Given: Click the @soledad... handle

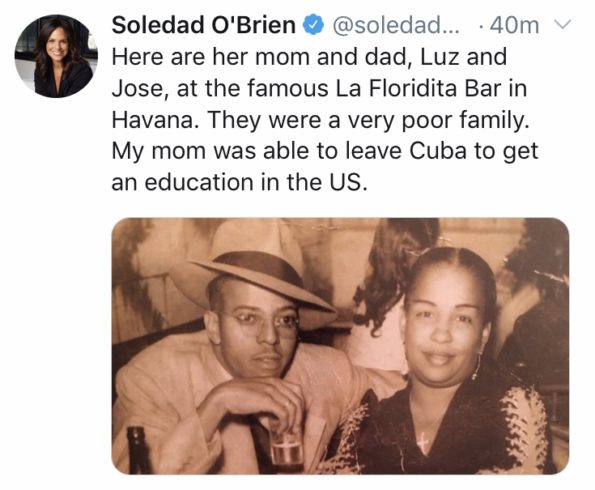Looking at the screenshot, I should click(x=396, y=25).
